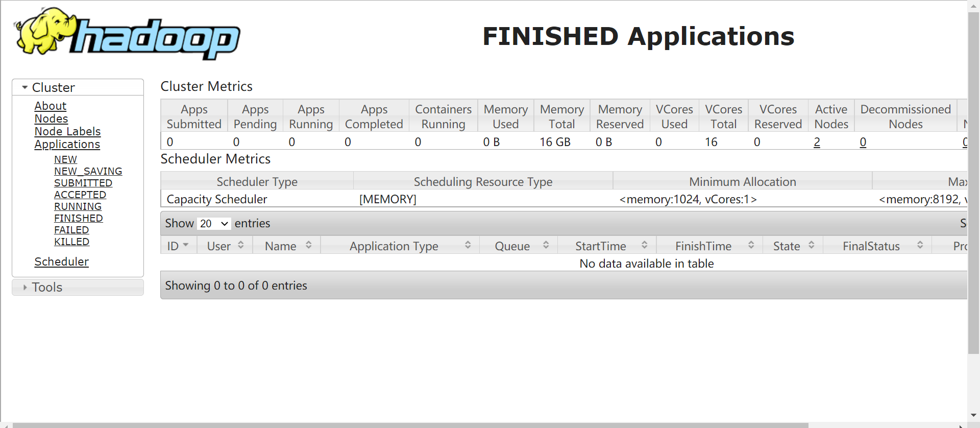980x428 pixels.
Task: Click the scrollbar down arrow
Action: coord(973,415)
